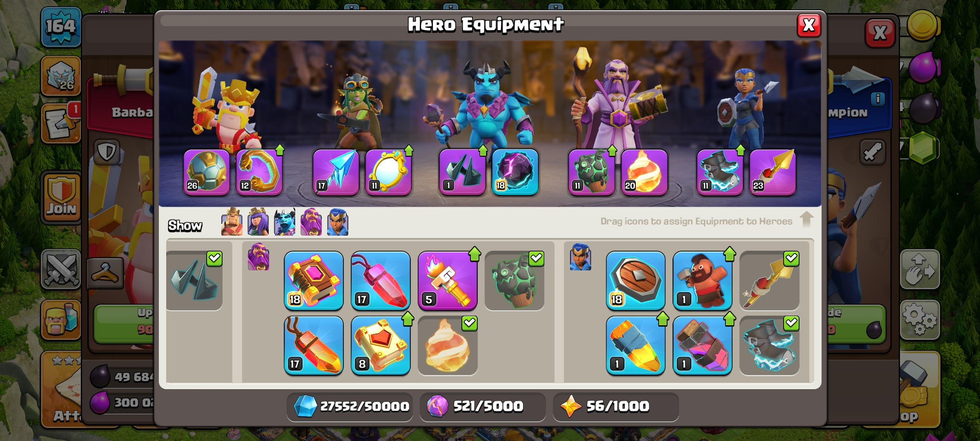Image resolution: width=980 pixels, height=441 pixels.
Task: Select the Rocket Spear slot level 23
Action: point(772,172)
